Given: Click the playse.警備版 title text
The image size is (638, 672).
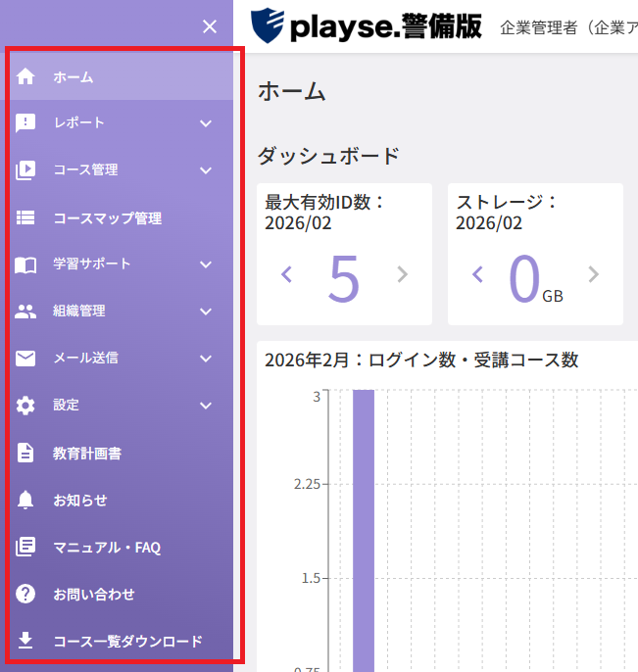Looking at the screenshot, I should coord(386,27).
